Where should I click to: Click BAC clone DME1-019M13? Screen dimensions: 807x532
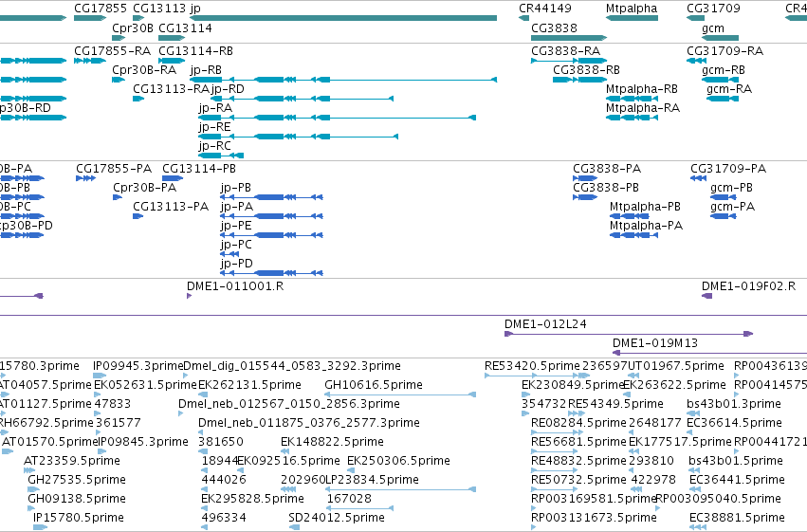pos(709,353)
